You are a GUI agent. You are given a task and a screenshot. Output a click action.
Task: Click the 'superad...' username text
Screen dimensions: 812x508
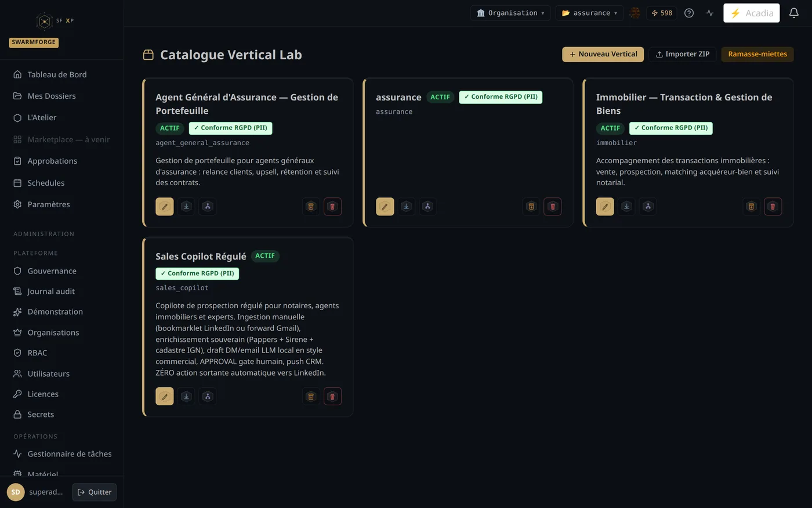tap(46, 492)
